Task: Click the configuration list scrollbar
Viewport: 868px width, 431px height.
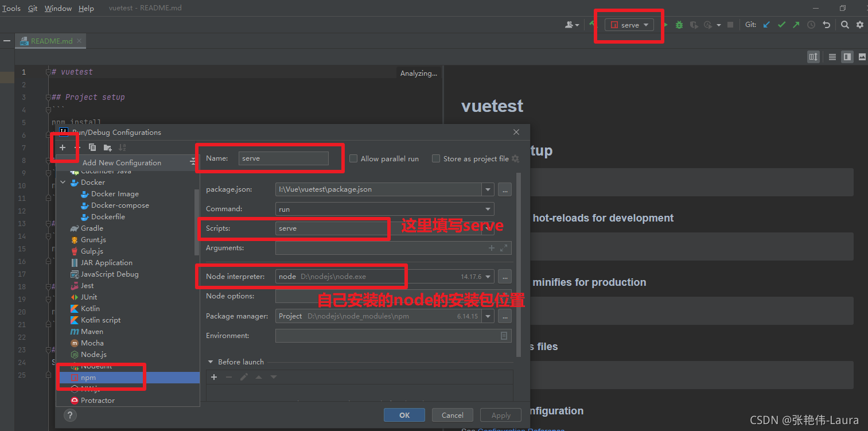Action: click(x=197, y=221)
